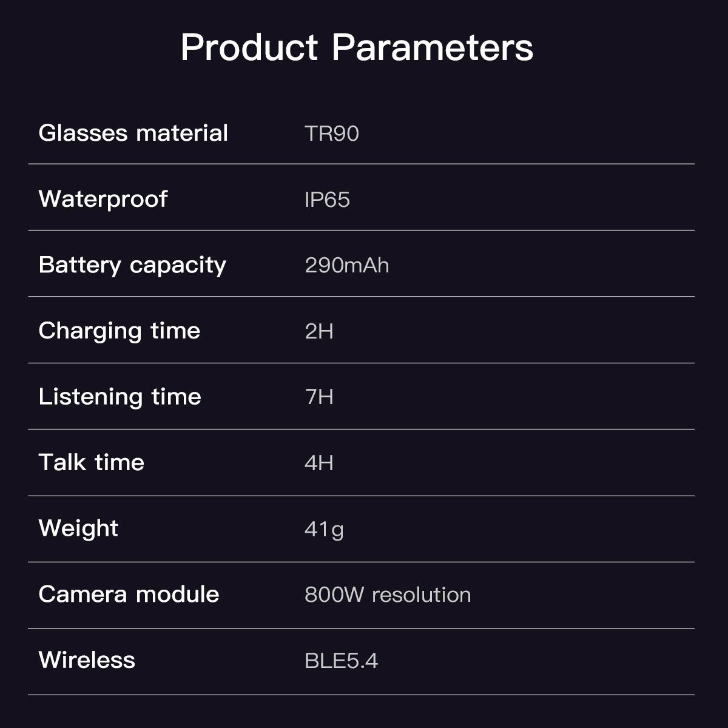
Task: Click the Waterproof label
Action: pos(103,199)
